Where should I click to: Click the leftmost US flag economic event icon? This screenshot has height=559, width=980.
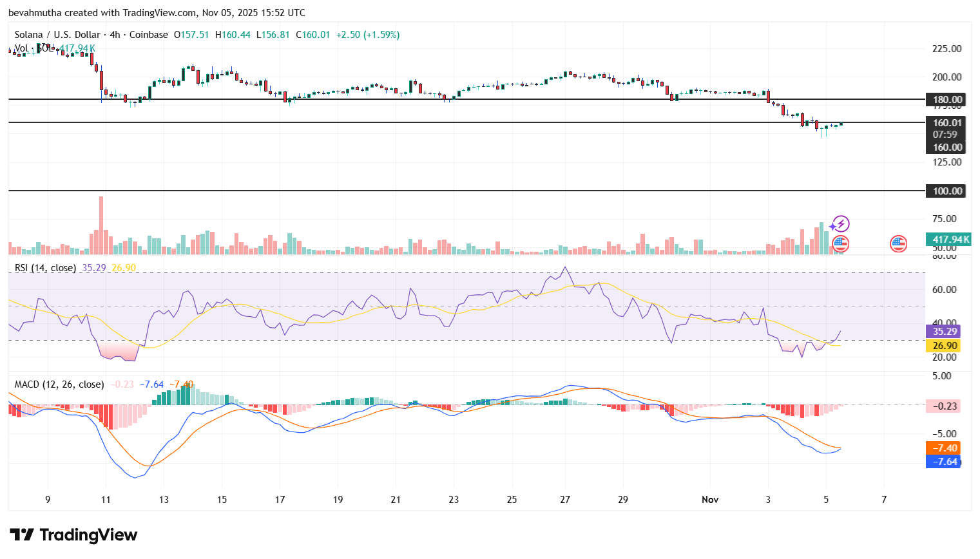click(x=840, y=244)
